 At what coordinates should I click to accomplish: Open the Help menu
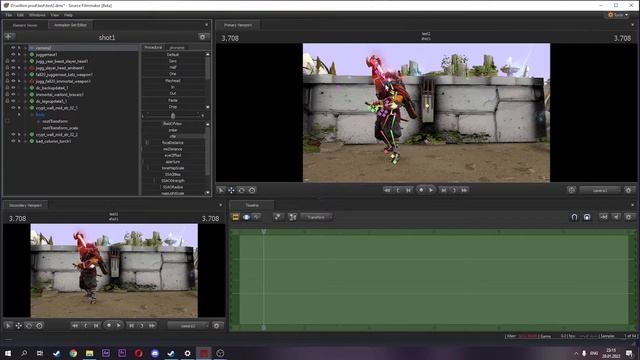pyautogui.click(x=68, y=15)
